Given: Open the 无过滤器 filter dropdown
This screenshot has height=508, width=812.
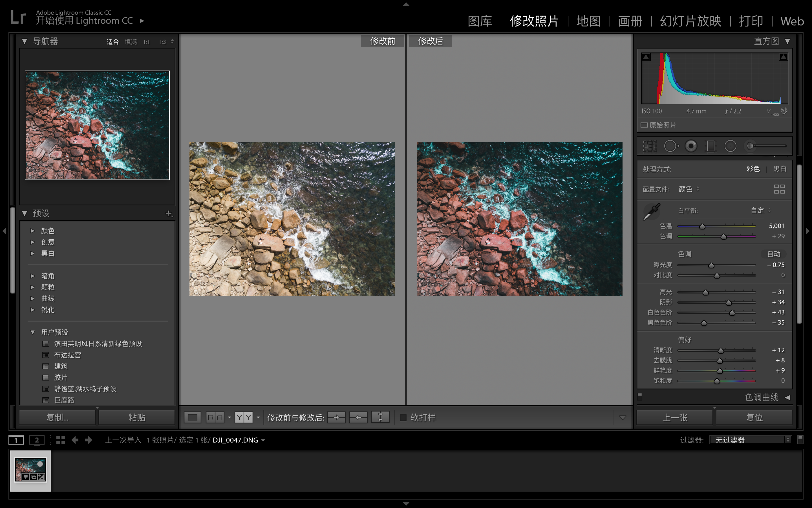Looking at the screenshot, I should pyautogui.click(x=750, y=440).
